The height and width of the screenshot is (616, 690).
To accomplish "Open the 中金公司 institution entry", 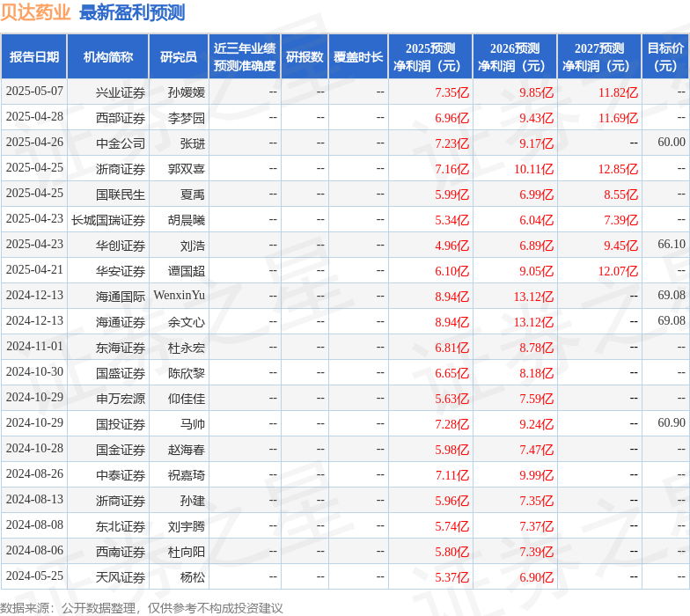I will [121, 143].
